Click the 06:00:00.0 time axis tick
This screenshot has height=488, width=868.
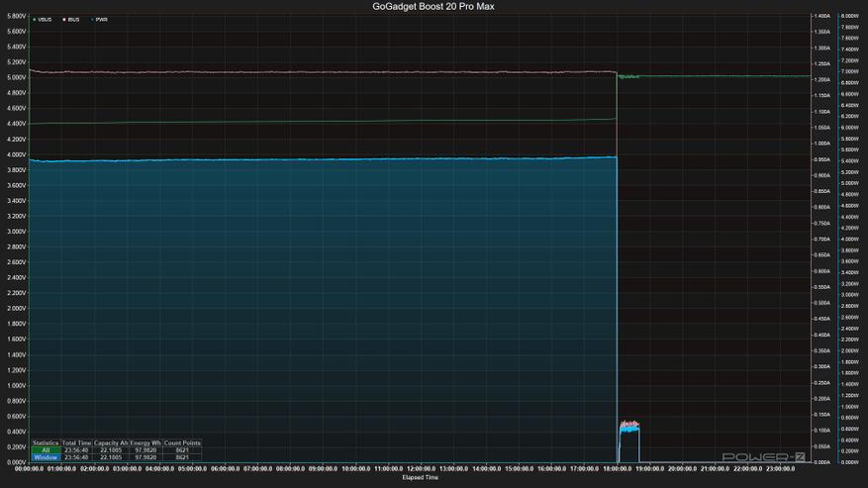(x=225, y=468)
